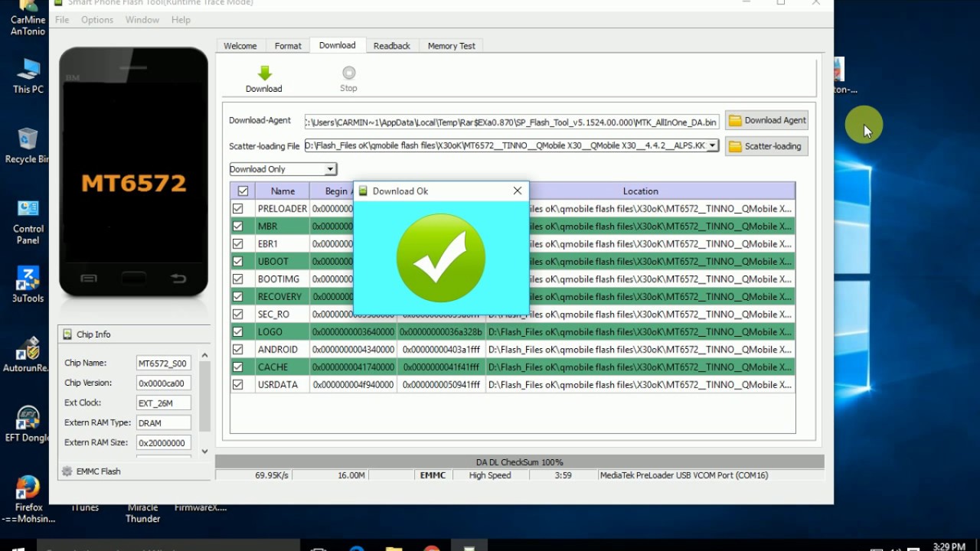Open the Download Only mode dropdown
Viewport: 980px width, 551px height.
click(x=283, y=169)
